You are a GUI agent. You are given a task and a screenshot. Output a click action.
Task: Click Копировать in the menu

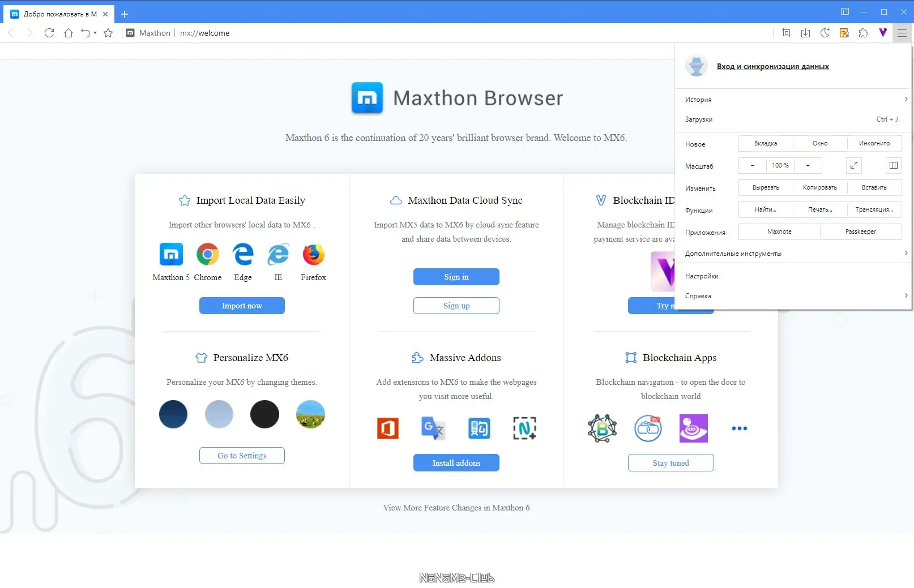click(820, 187)
